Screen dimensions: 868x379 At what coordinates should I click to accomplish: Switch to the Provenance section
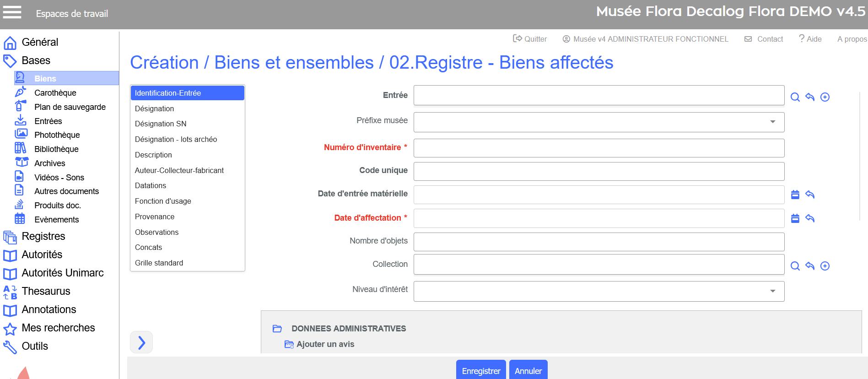[155, 217]
